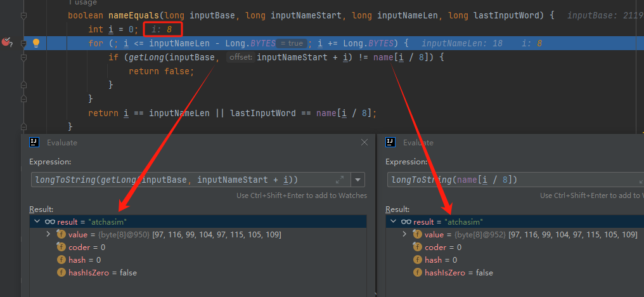
Task: Click getLong in the if statement
Action: click(x=146, y=57)
